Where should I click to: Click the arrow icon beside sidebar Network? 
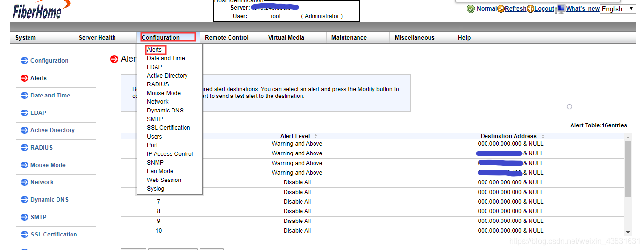[24, 182]
